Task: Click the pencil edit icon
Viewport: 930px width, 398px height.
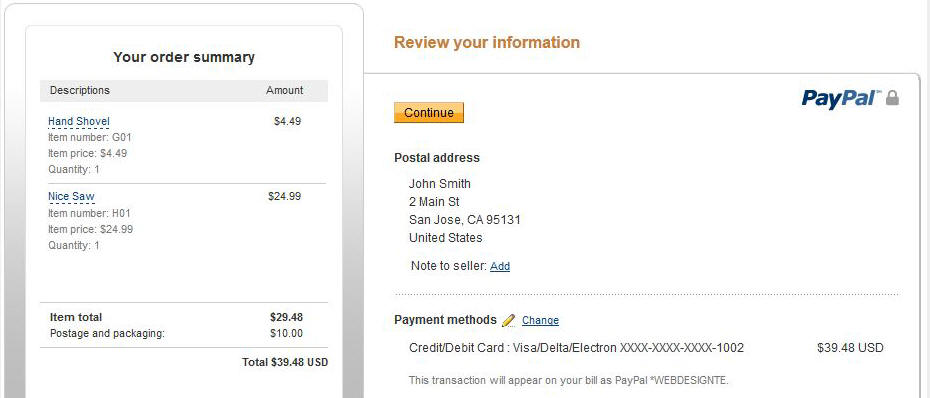Action: pos(509,320)
